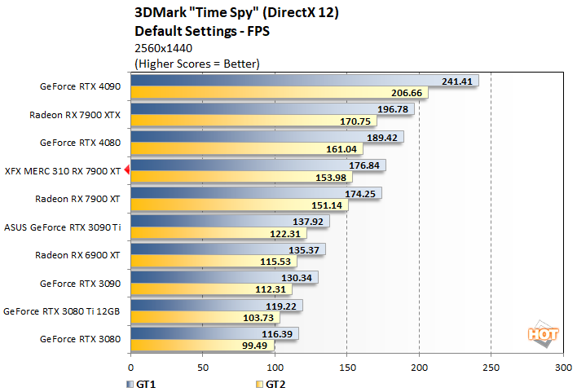Click the 112.31 bar value
The image size is (577, 392).
pyautogui.click(x=271, y=289)
